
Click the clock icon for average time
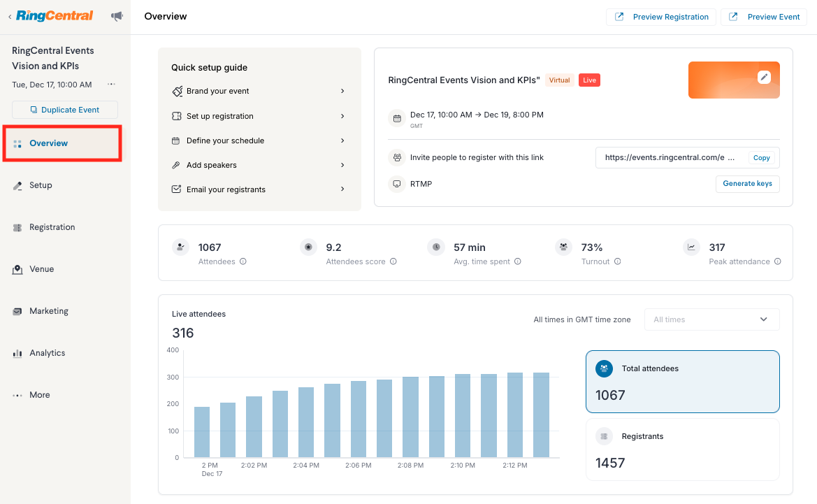pos(436,247)
